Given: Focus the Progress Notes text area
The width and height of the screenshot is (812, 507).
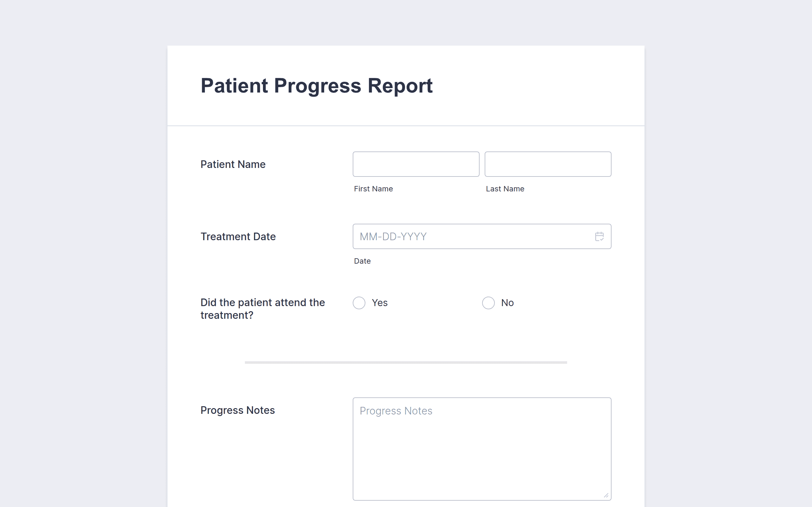Looking at the screenshot, I should pos(482,449).
